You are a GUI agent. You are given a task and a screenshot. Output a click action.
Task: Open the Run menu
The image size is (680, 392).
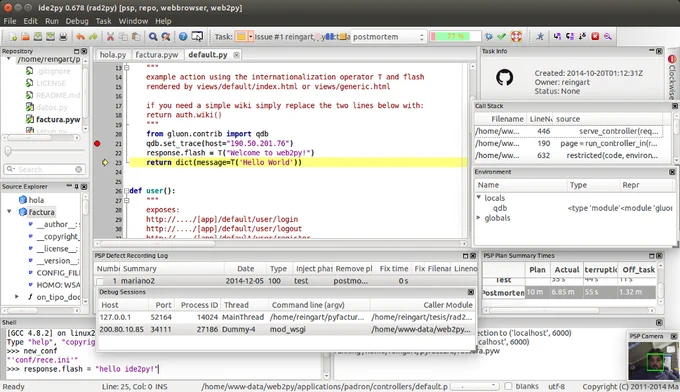[52, 21]
